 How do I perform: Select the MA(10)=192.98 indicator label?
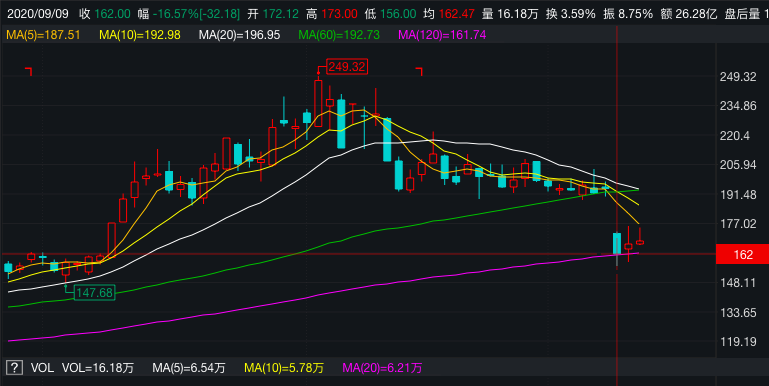tap(140, 35)
